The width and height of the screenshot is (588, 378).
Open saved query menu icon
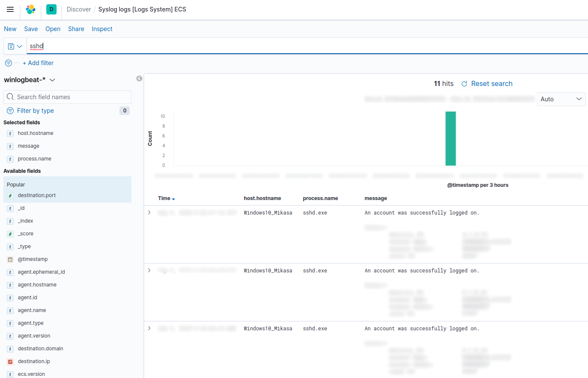click(15, 46)
